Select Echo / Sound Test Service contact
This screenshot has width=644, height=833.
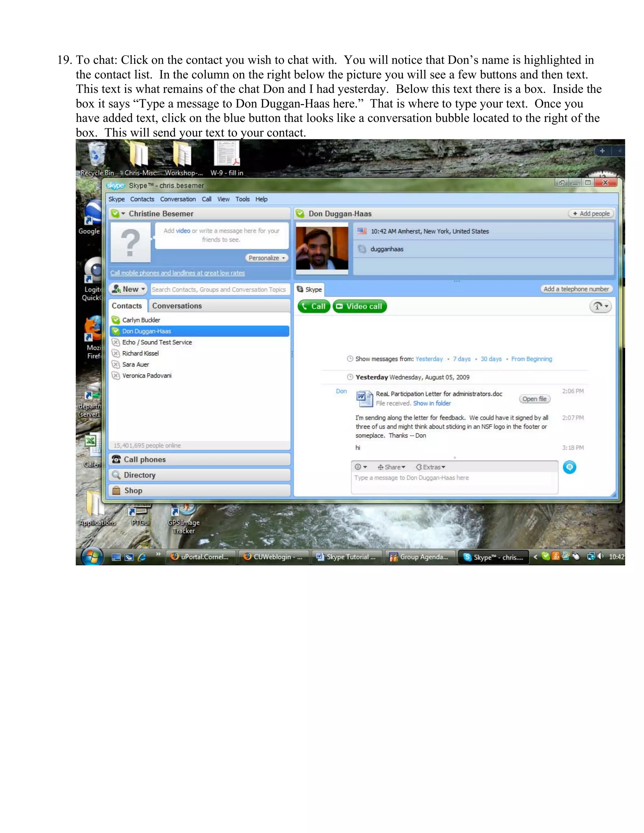click(199, 342)
